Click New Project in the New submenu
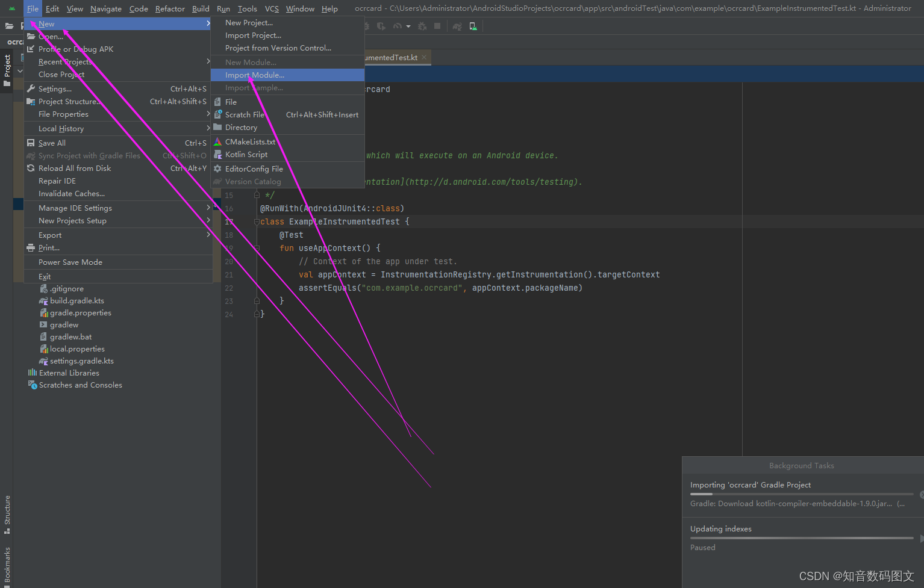924x588 pixels. (249, 22)
